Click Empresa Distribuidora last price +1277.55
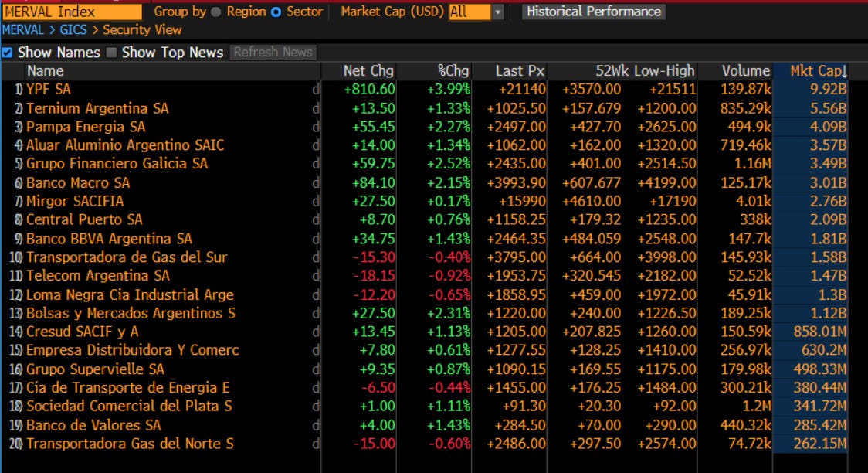Image resolution: width=868 pixels, height=473 pixels. point(516,350)
